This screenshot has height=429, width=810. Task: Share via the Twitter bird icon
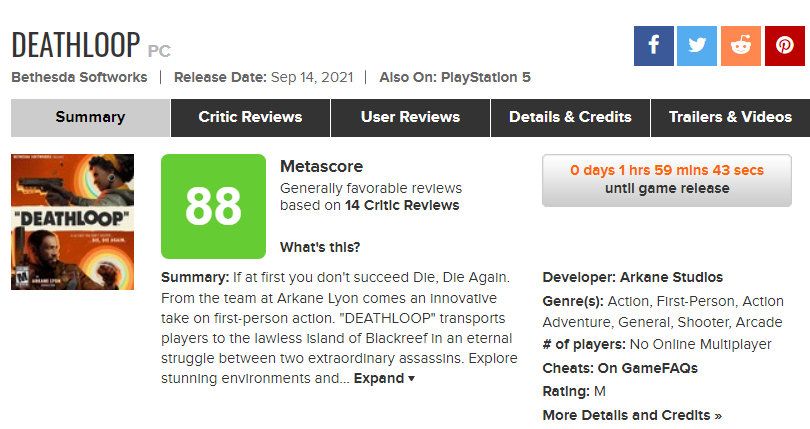tap(697, 45)
